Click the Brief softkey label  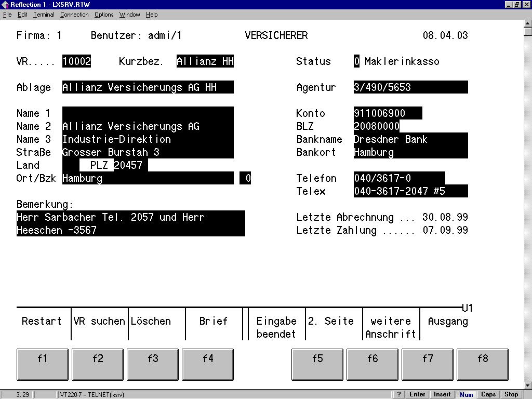(x=214, y=321)
